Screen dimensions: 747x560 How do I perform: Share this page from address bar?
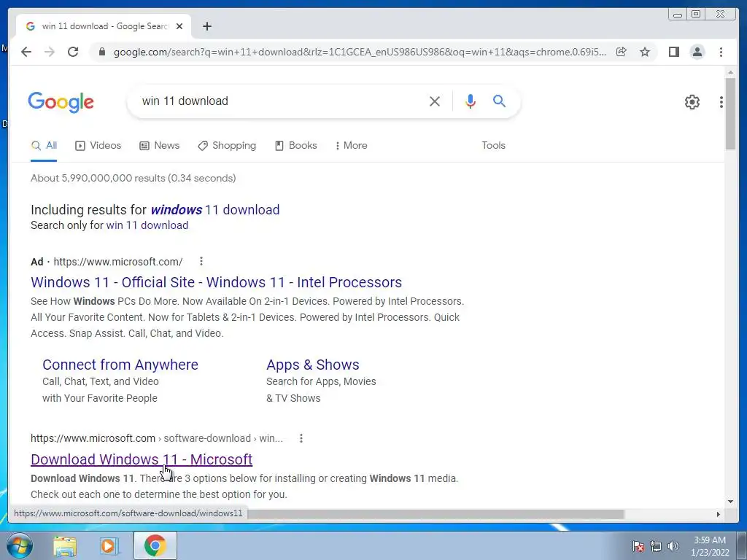pyautogui.click(x=622, y=52)
